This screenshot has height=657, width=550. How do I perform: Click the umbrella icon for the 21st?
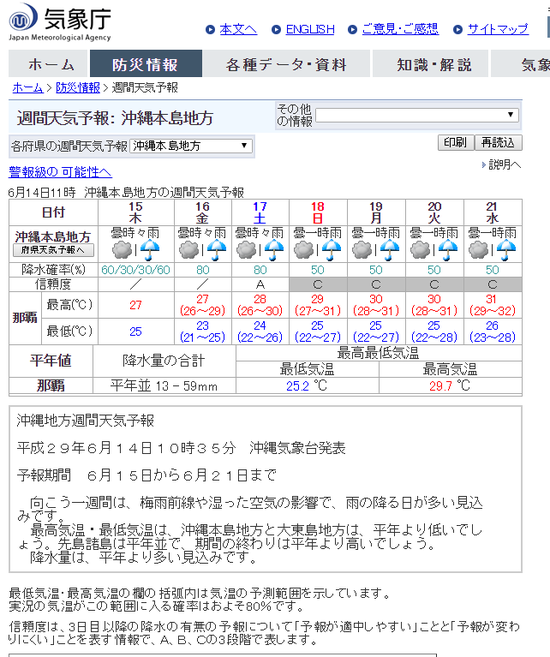(506, 251)
